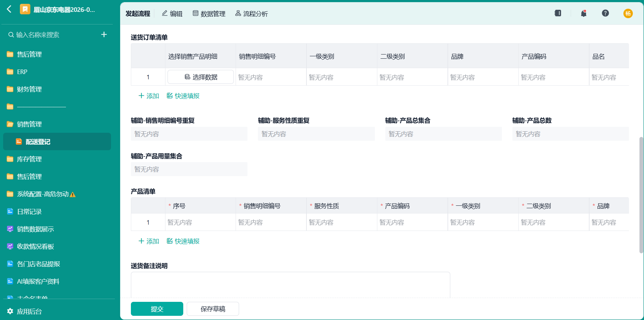The height and width of the screenshot is (320, 644).
Task: Expand the 库存管理 folder
Action: [57, 159]
